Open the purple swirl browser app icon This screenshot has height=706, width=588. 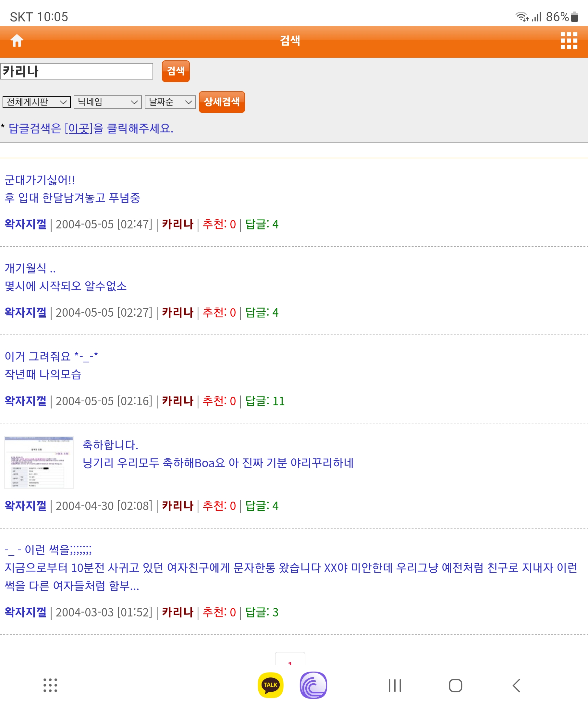(313, 685)
